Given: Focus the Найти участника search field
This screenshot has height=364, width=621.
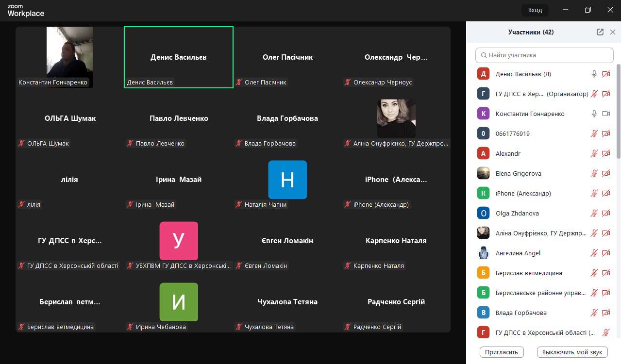Looking at the screenshot, I should 544,55.
